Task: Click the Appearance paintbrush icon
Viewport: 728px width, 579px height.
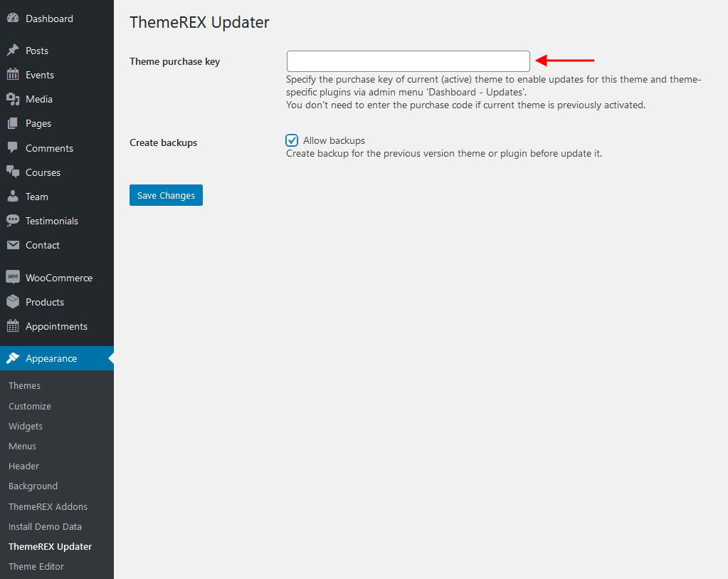Action: (13, 358)
